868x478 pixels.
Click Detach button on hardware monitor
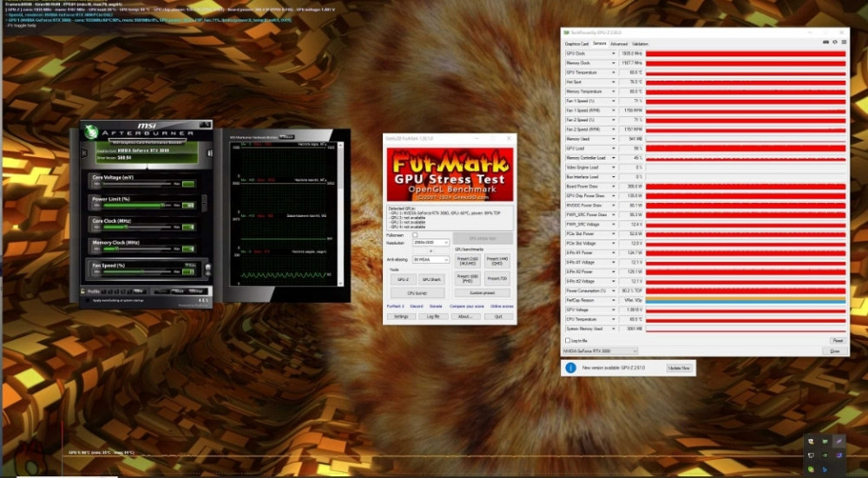coord(286,137)
